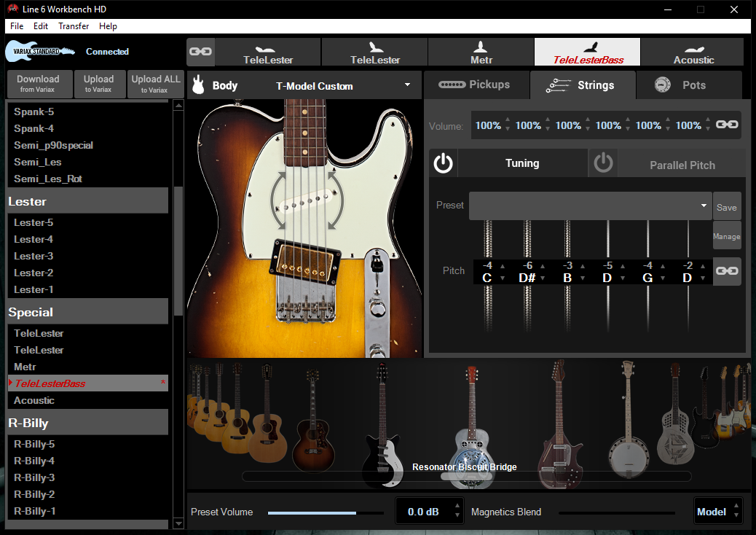The image size is (756, 535).
Task: Increase pitch of the B string
Action: tap(583, 266)
